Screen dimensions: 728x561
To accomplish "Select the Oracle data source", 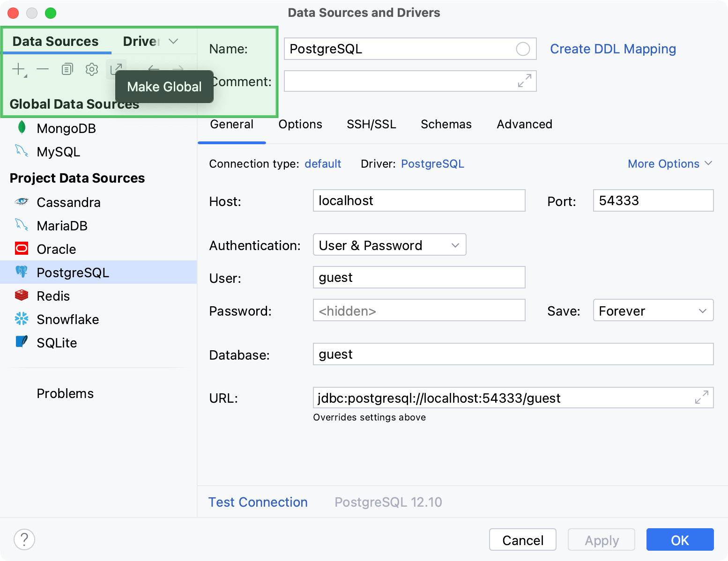I will [56, 249].
